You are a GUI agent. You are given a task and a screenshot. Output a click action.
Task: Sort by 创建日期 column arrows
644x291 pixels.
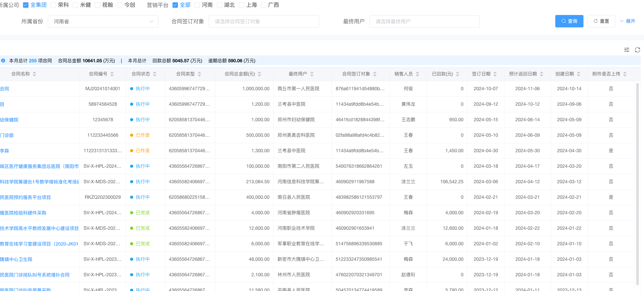pyautogui.click(x=579, y=74)
